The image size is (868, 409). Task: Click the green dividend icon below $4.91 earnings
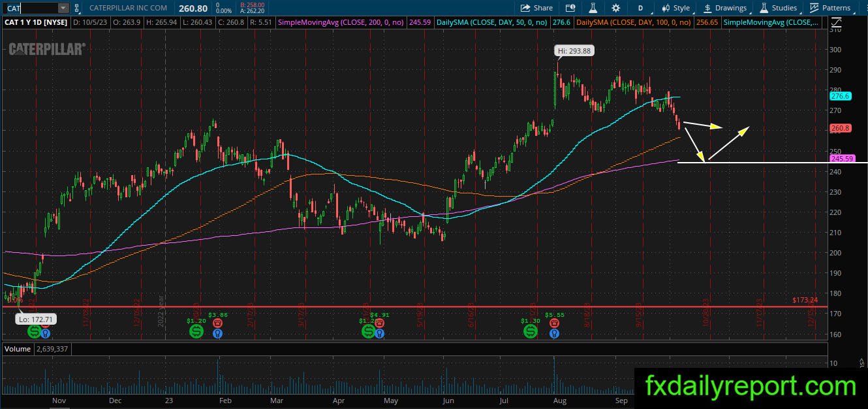point(367,332)
